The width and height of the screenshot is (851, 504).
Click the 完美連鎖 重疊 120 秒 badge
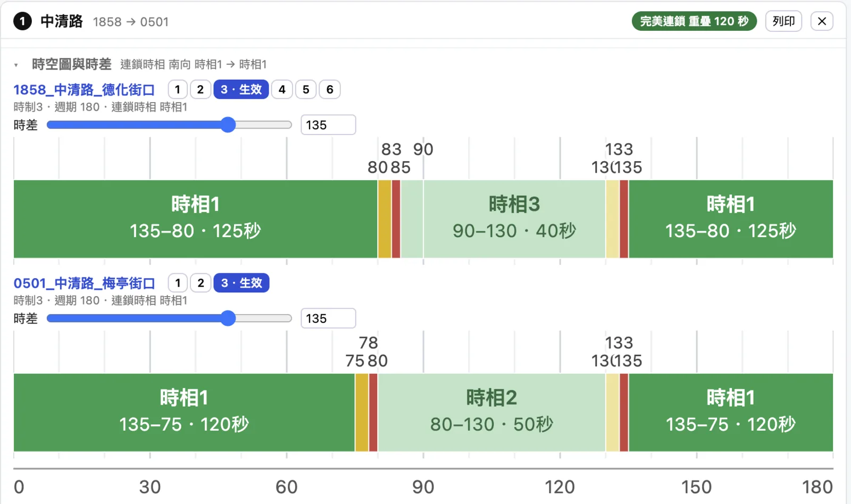694,21
